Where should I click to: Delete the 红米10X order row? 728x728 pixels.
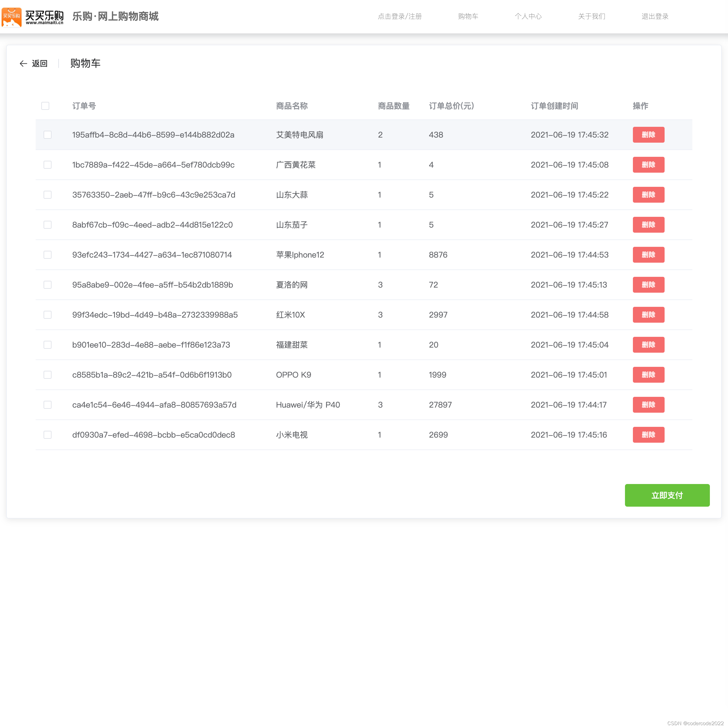pos(648,315)
